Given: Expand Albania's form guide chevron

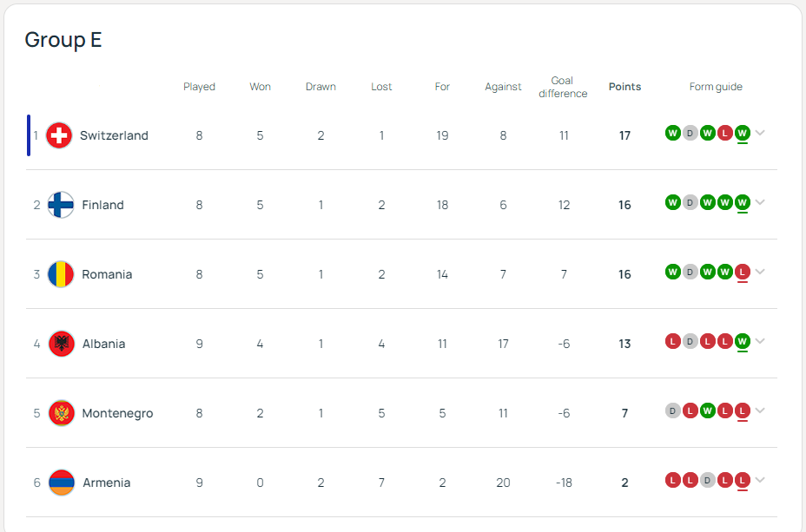Looking at the screenshot, I should click(x=760, y=341).
